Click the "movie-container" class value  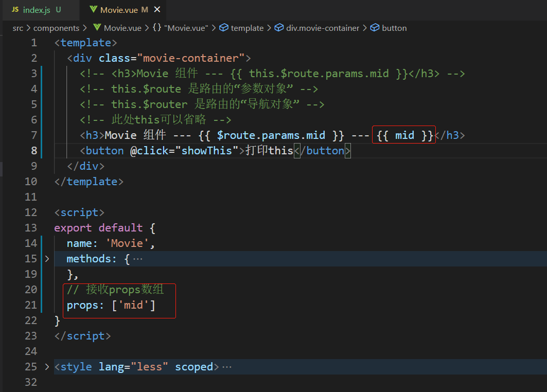pyautogui.click(x=191, y=58)
